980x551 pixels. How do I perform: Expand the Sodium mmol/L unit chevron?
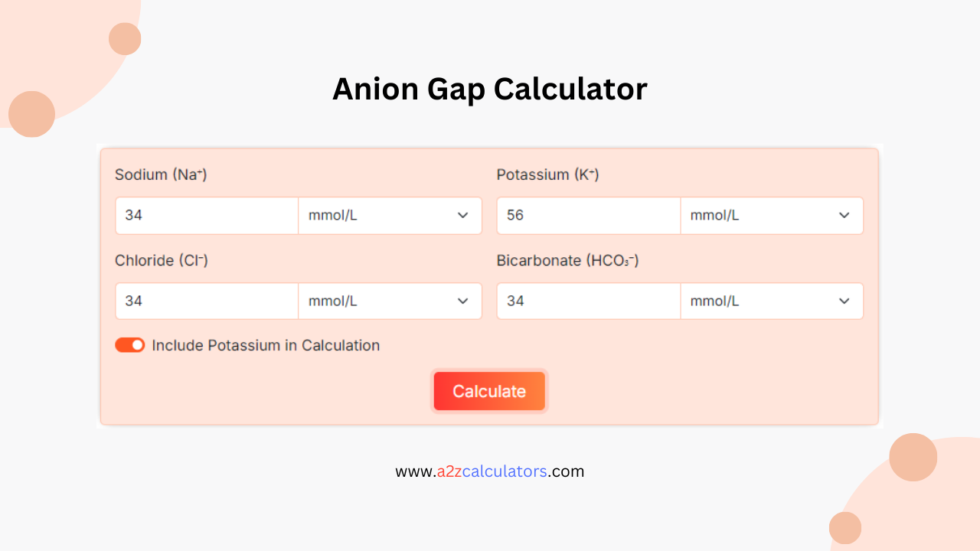462,215
